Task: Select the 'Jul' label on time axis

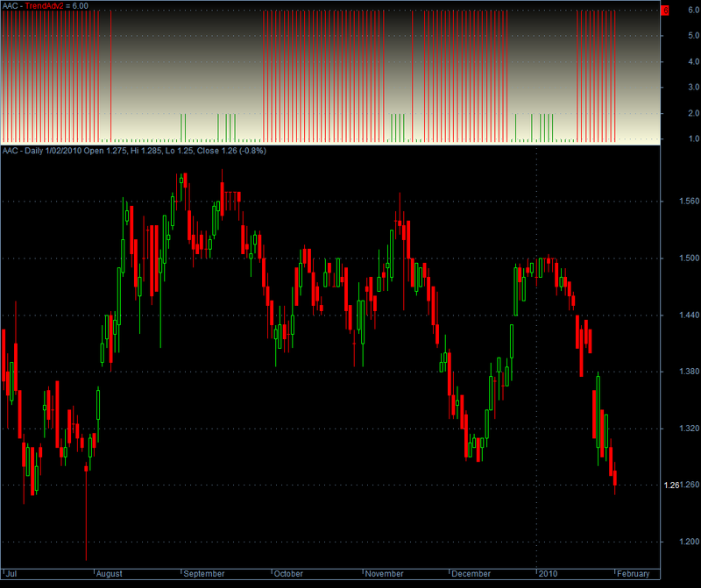Action: pyautogui.click(x=11, y=574)
